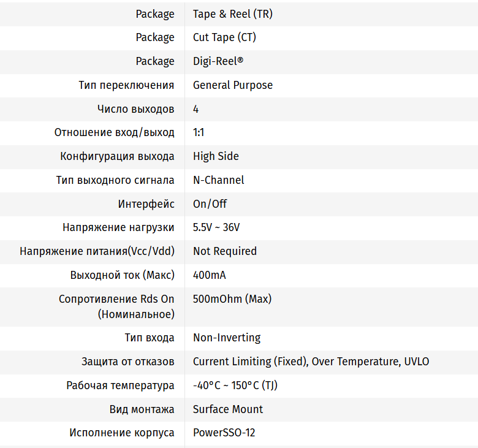Click the Digi-Reel® package value
This screenshot has width=478, height=448.
click(218, 61)
